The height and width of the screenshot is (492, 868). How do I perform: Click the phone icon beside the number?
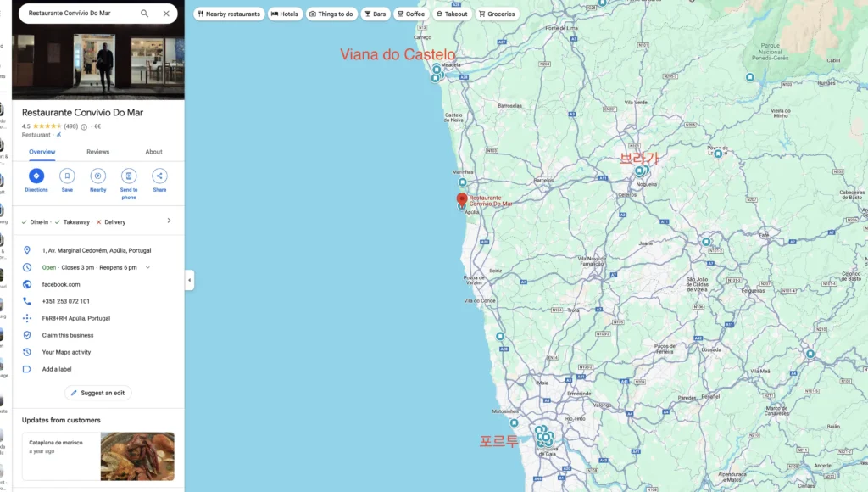(26, 301)
